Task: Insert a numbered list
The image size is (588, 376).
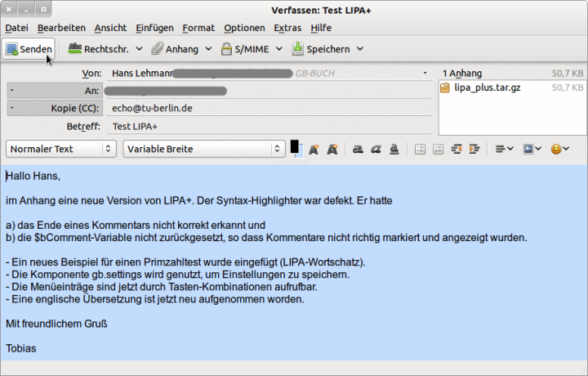Action: point(438,150)
